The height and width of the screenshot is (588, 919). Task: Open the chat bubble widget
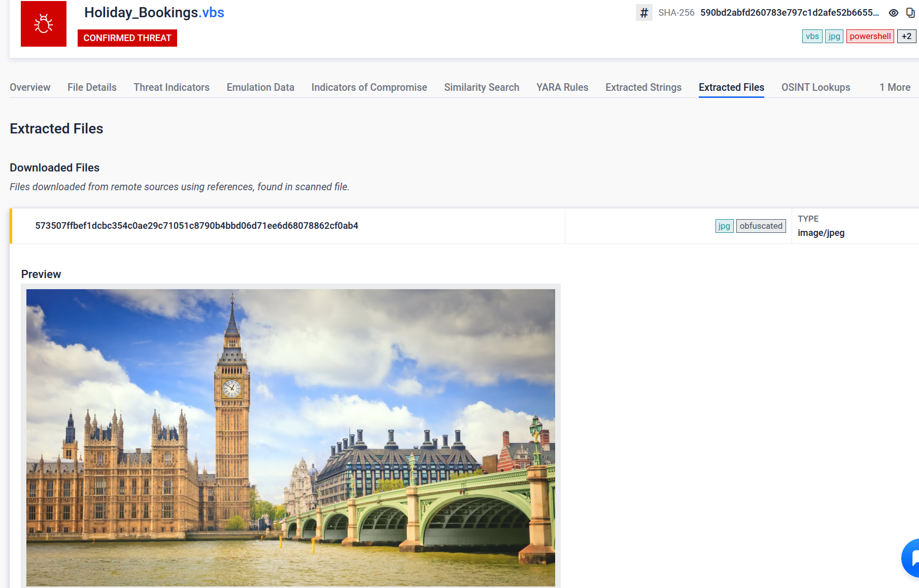pos(912,558)
